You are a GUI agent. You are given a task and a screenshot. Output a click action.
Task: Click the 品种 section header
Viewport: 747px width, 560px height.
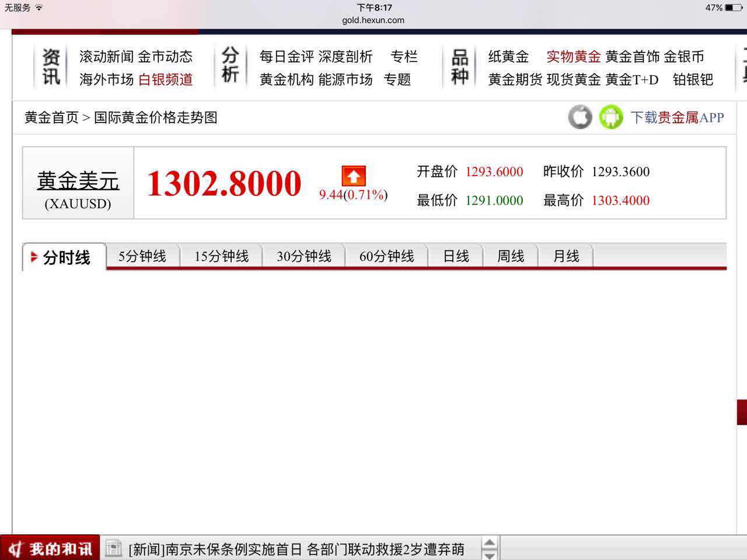tap(460, 66)
